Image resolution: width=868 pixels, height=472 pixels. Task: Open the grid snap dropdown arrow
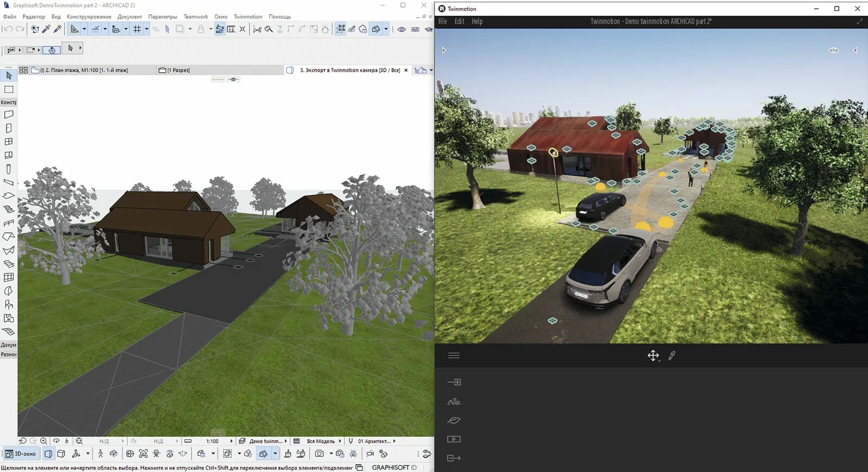point(146,29)
